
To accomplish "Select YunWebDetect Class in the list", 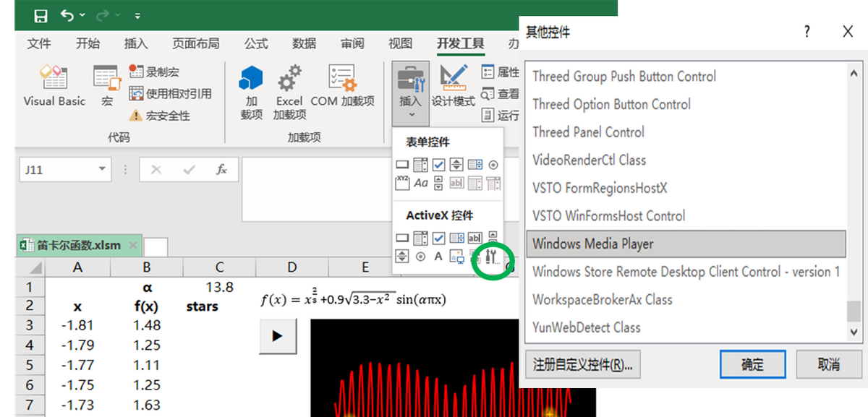I will pyautogui.click(x=587, y=327).
